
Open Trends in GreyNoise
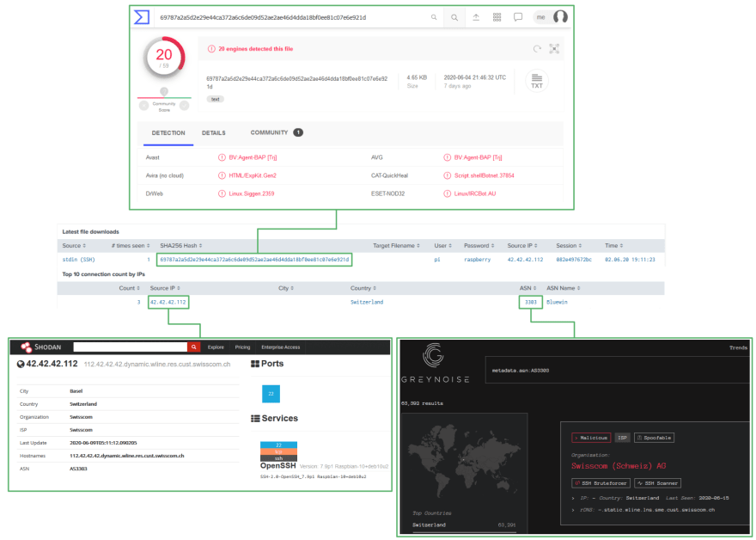[738, 347]
